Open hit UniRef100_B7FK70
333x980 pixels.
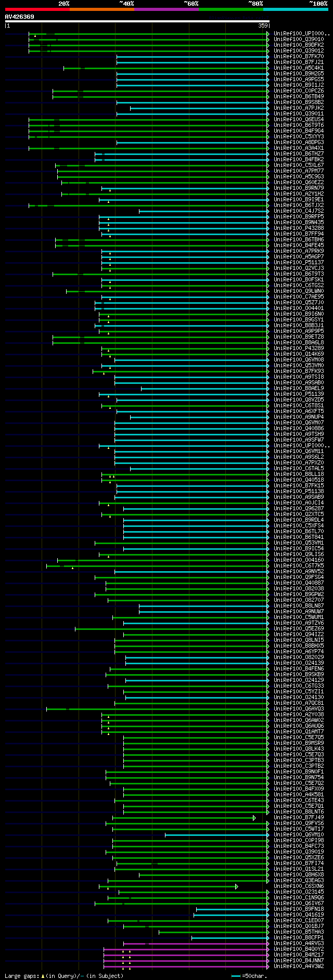pyautogui.click(x=299, y=56)
